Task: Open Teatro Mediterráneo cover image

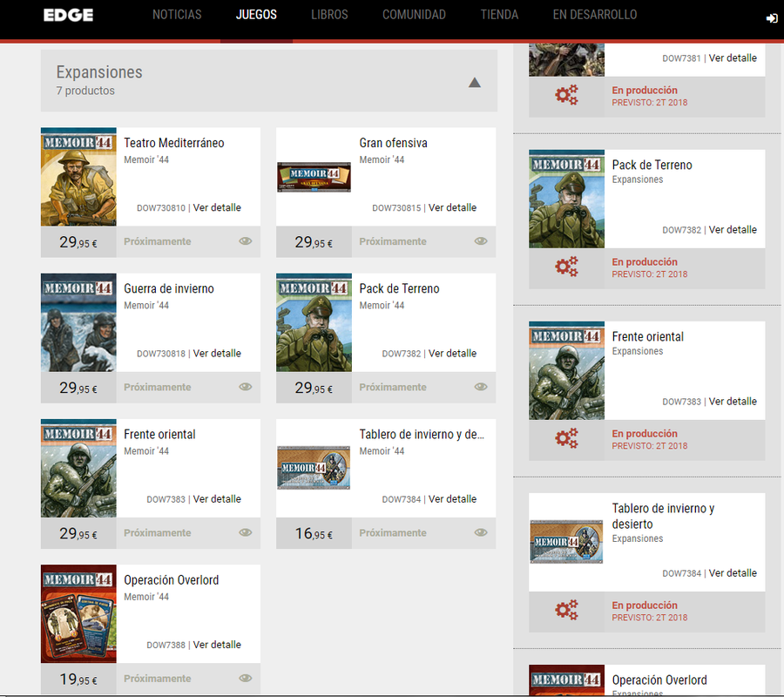Action: pyautogui.click(x=78, y=177)
